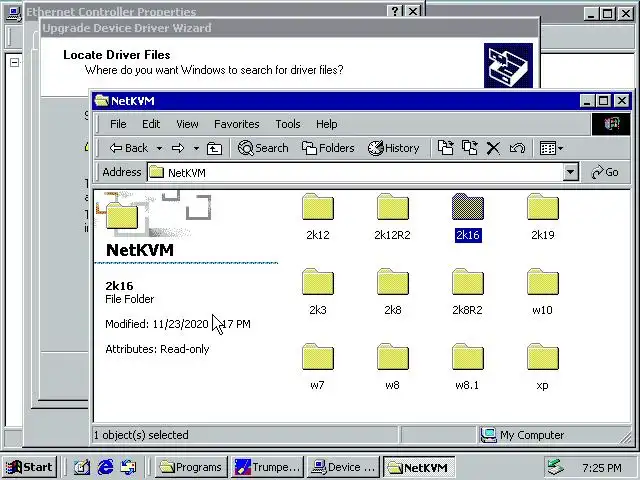Click the Show Desktop quick launch icon

pyautogui.click(x=82, y=467)
